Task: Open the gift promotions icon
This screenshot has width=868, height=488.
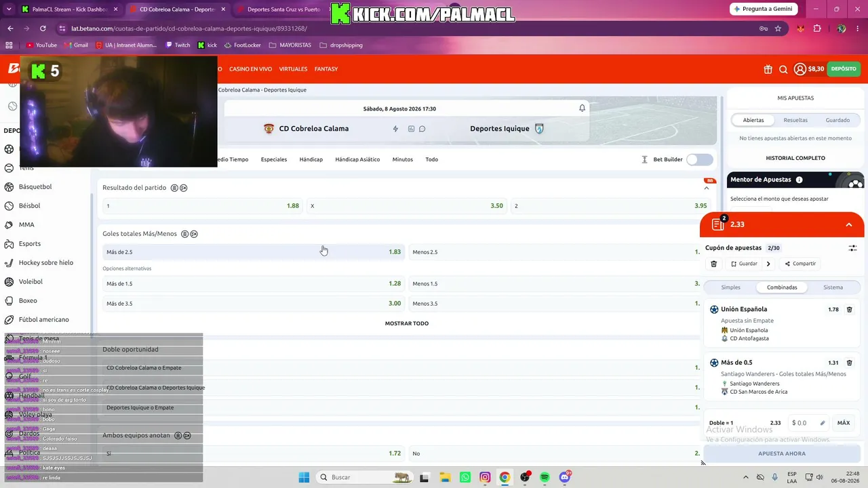Action: (768, 69)
